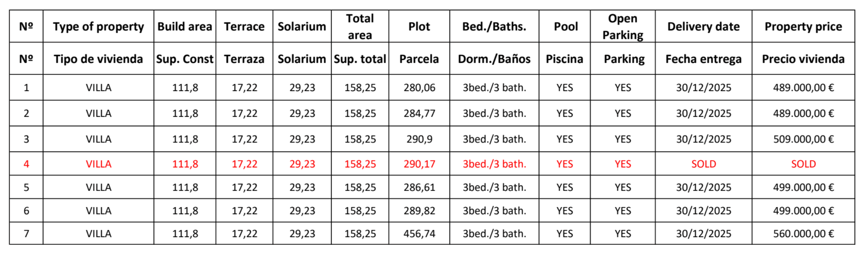Image resolution: width=868 pixels, height=257 pixels.
Task: Click the 560.000,00 € price for villa 7
Action: (803, 233)
